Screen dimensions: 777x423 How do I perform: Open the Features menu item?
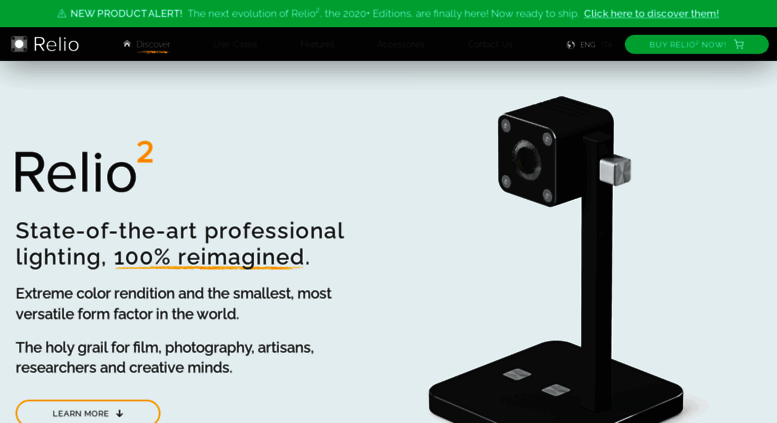pyautogui.click(x=317, y=45)
